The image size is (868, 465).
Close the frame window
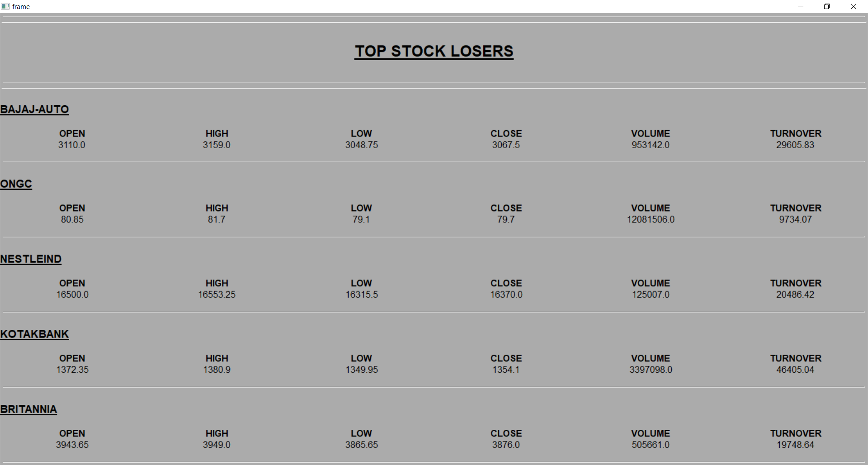point(854,6)
